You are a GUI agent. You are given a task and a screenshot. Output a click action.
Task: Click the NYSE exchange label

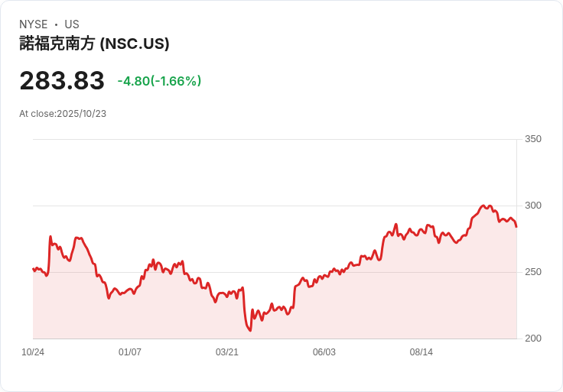[34, 24]
